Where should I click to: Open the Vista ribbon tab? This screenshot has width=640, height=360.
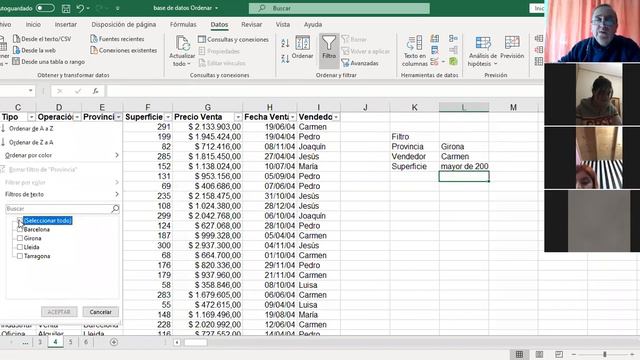tap(282, 24)
